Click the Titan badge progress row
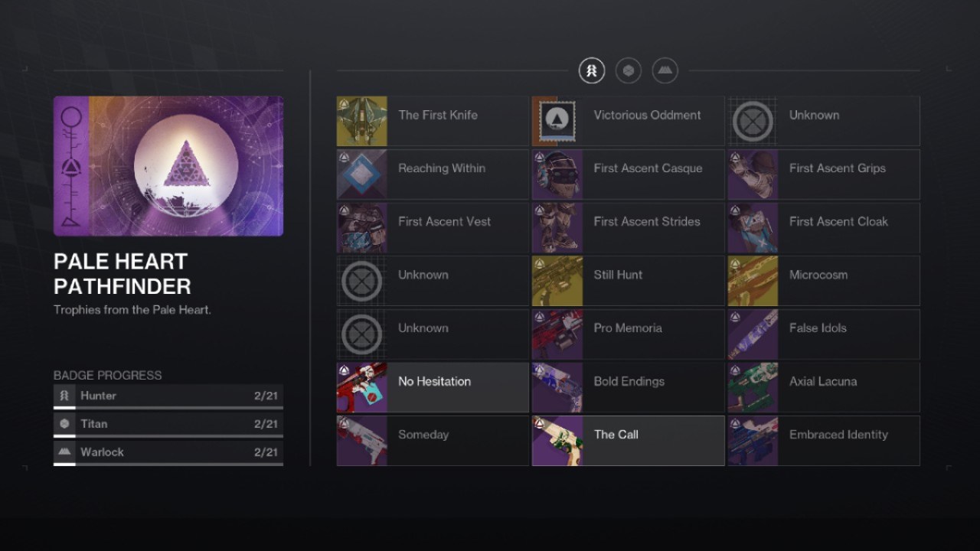 click(x=168, y=424)
